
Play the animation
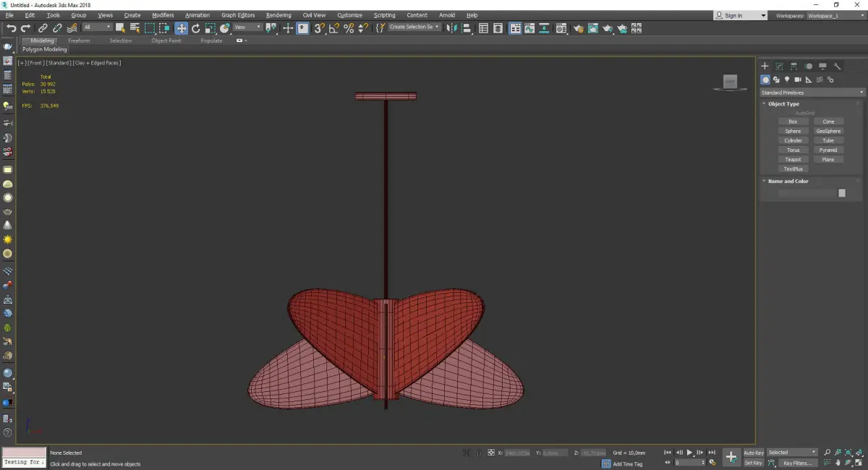(690, 453)
